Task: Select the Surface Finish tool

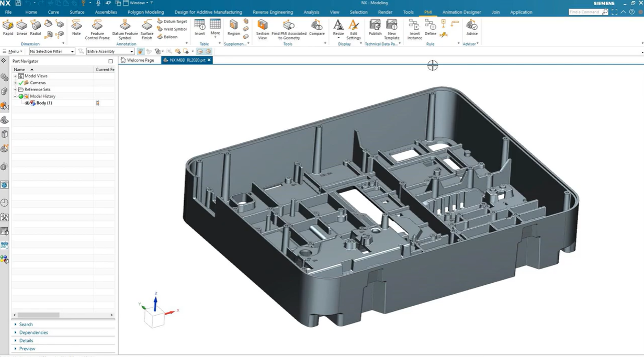Action: 147,30
